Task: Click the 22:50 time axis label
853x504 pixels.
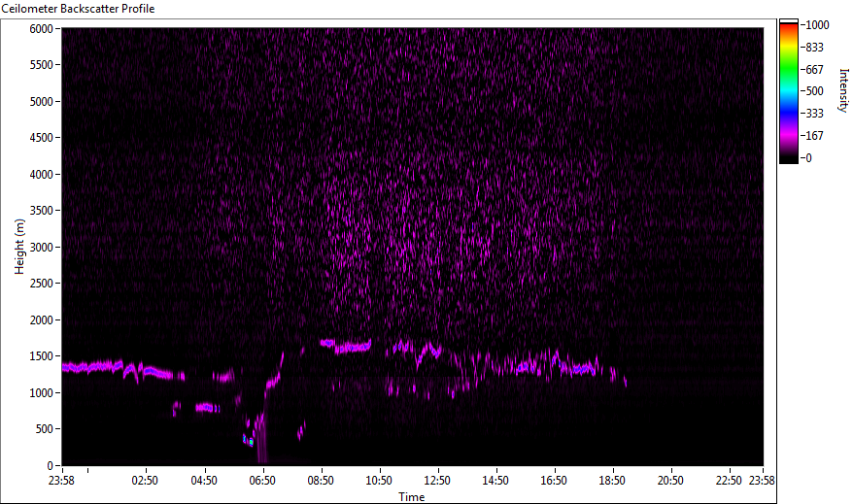Action: coord(729,481)
